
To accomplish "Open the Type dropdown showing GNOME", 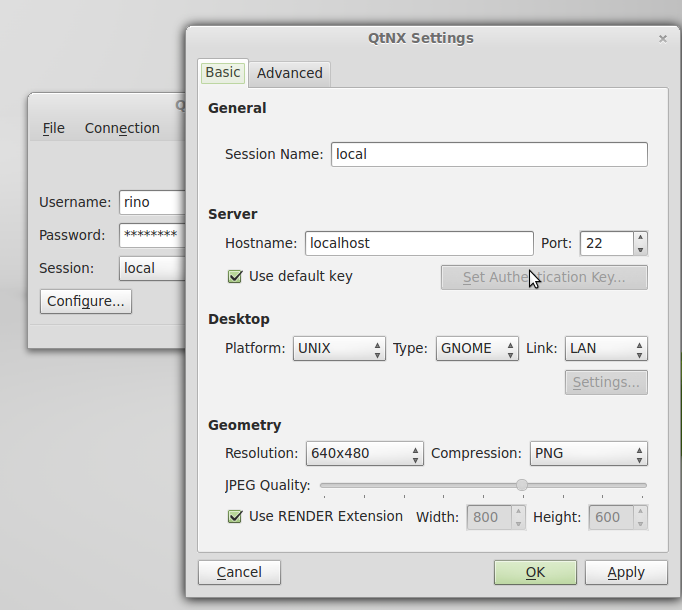I will [477, 349].
